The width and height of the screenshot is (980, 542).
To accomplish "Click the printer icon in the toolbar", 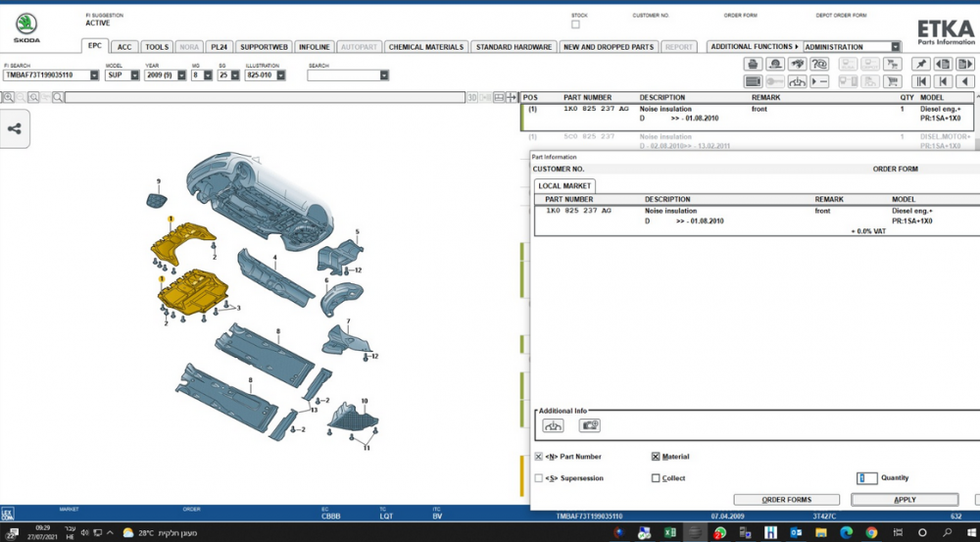I will [x=753, y=64].
